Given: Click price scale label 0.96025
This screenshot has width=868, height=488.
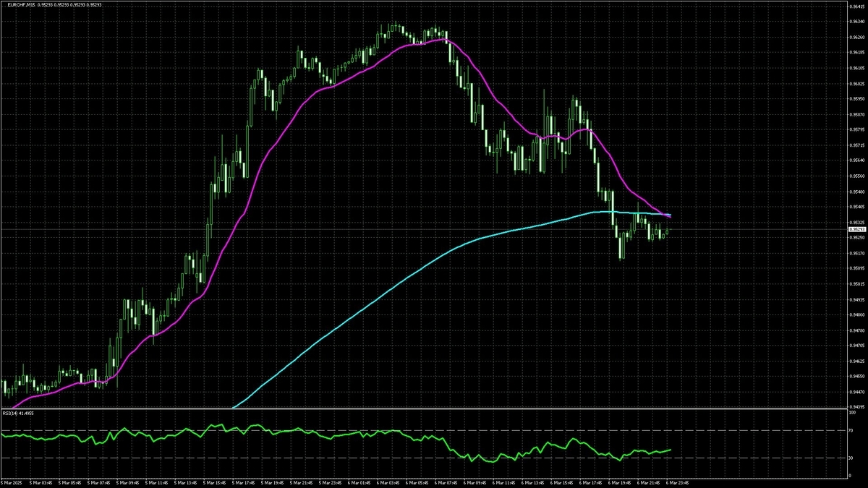Looking at the screenshot, I should pyautogui.click(x=857, y=84).
